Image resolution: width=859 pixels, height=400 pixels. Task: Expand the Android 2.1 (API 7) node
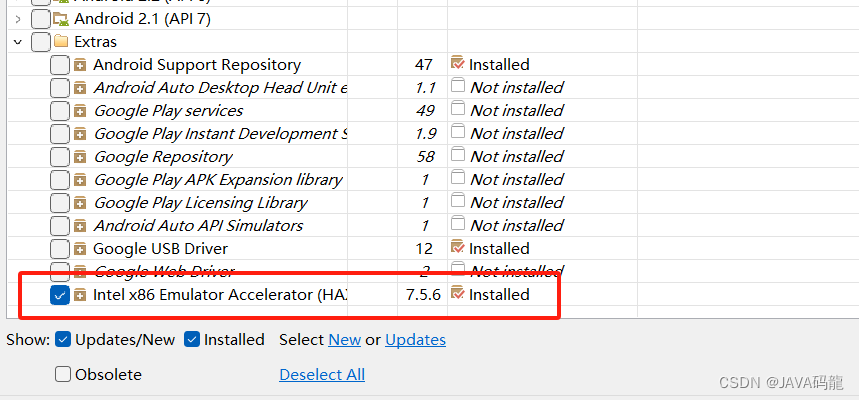pyautogui.click(x=18, y=19)
